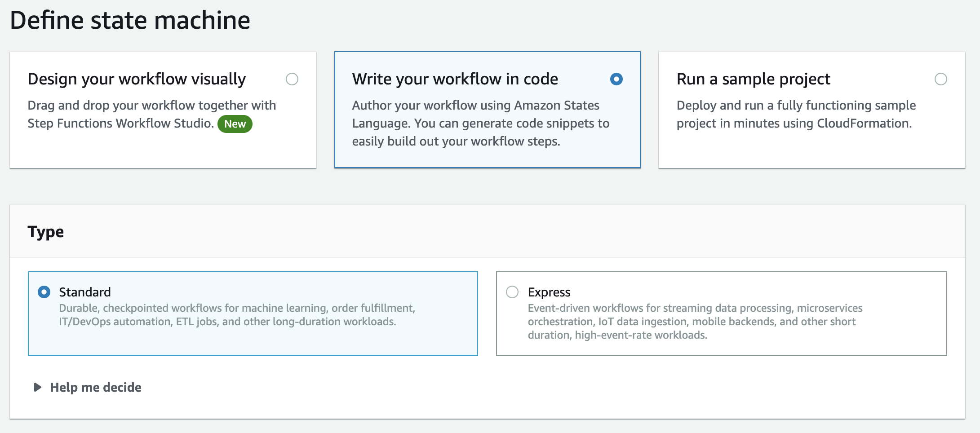The image size is (980, 433).
Task: Choose Write your workflow in code option
Action: pyautogui.click(x=616, y=79)
